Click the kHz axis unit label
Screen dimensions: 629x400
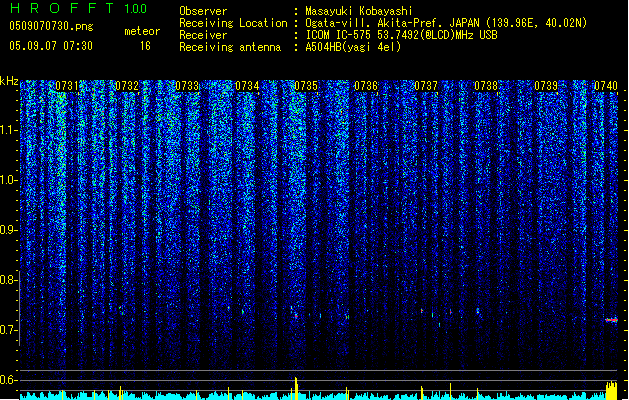click(9, 81)
